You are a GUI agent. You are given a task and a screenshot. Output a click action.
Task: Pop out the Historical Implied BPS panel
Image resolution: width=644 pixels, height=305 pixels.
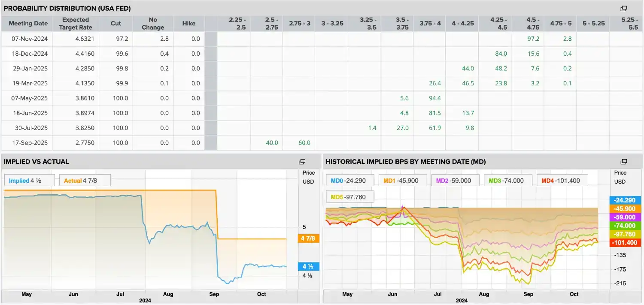point(624,162)
